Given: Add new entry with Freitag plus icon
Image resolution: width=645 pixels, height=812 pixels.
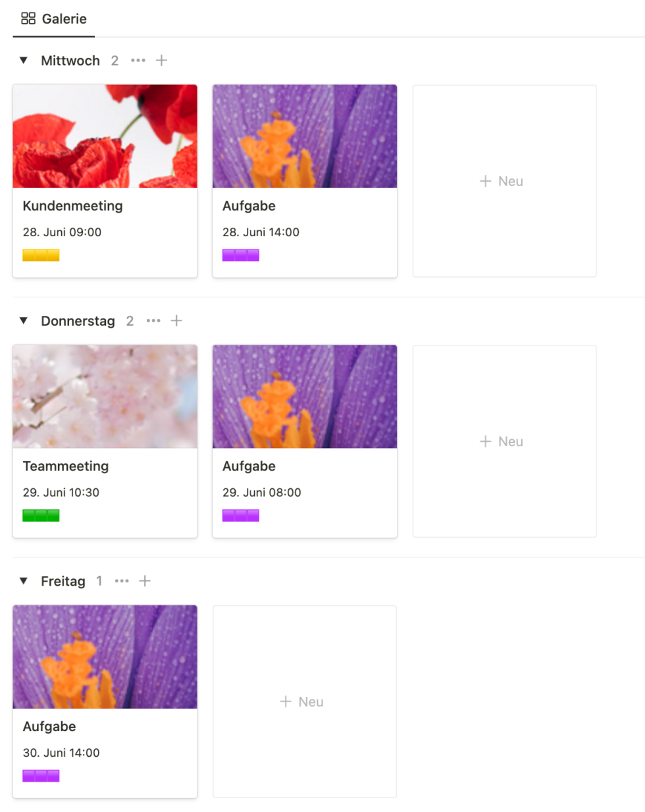Looking at the screenshot, I should pos(145,581).
